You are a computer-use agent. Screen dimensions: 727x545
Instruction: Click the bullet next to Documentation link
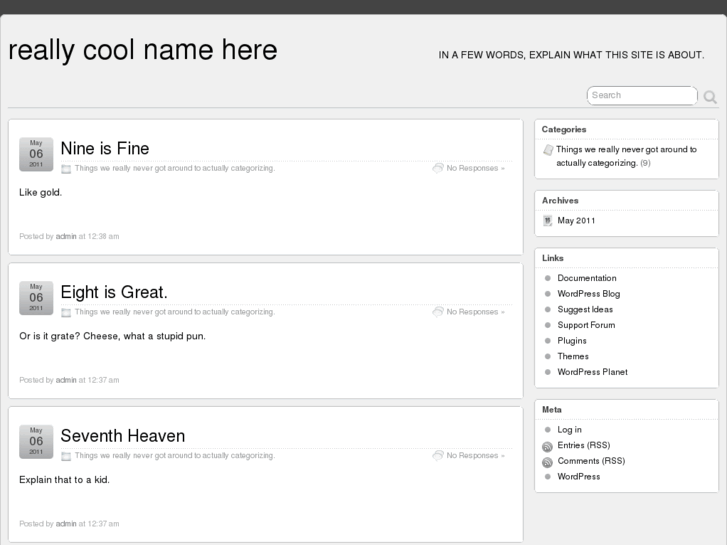548,278
